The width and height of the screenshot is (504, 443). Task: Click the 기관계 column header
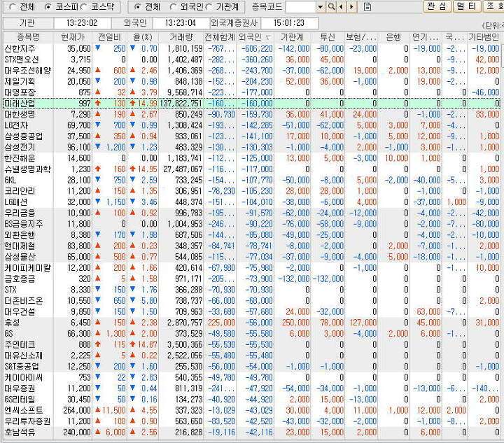[x=292, y=37]
